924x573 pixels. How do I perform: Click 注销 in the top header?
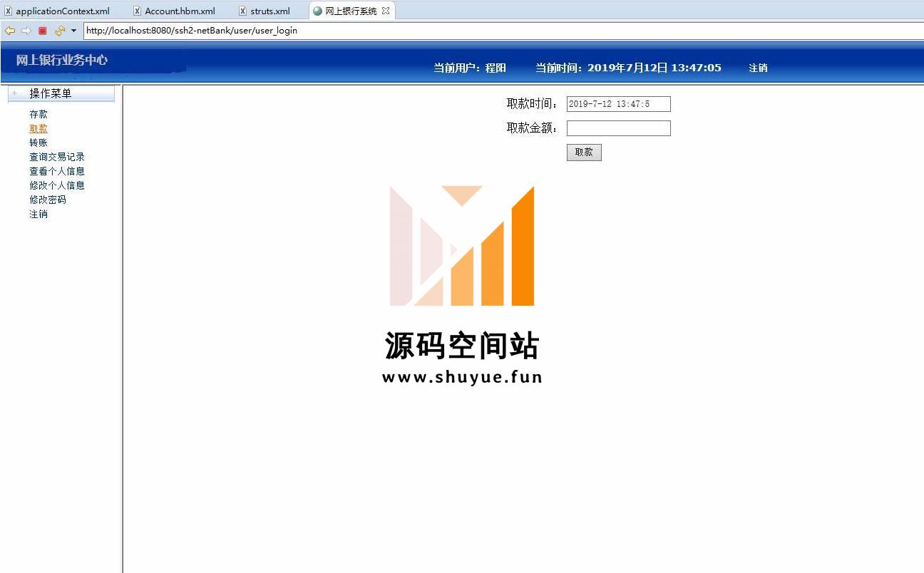758,68
